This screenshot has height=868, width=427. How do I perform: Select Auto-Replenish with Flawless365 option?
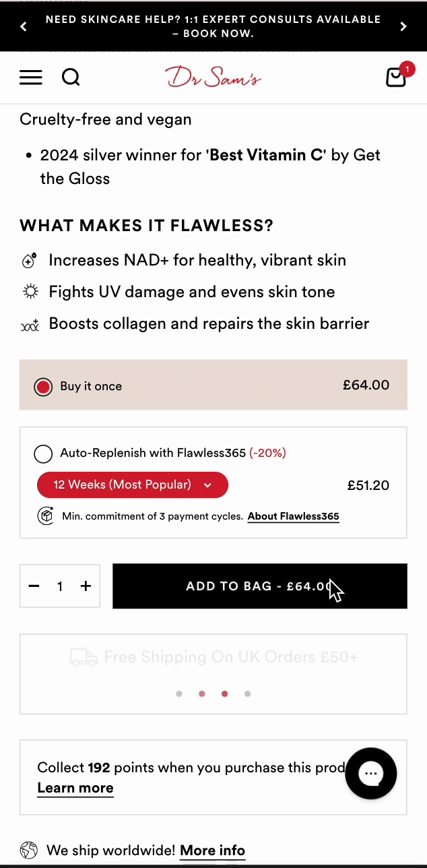44,454
